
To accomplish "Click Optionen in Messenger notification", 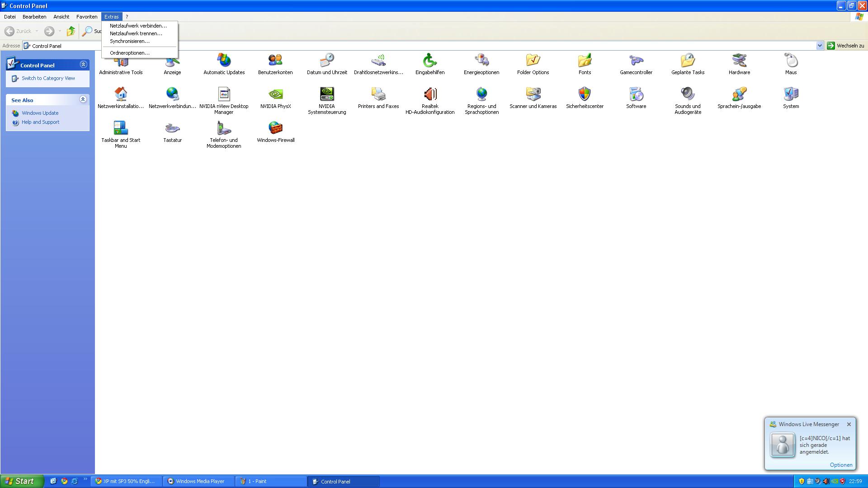I will coord(841,465).
